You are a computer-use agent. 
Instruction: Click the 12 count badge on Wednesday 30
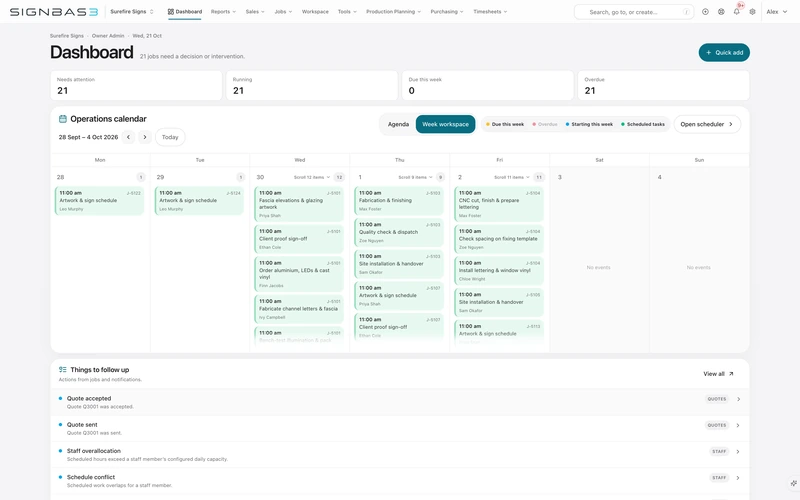click(x=339, y=177)
